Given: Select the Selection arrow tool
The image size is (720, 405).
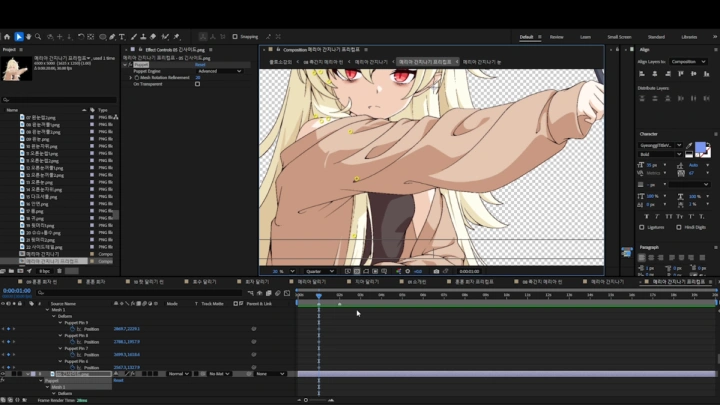Looking at the screenshot, I should [x=18, y=37].
